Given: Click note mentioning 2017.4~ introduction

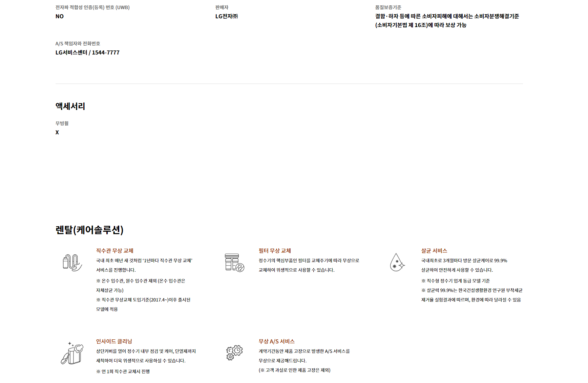Looking at the screenshot, I should [143, 305].
